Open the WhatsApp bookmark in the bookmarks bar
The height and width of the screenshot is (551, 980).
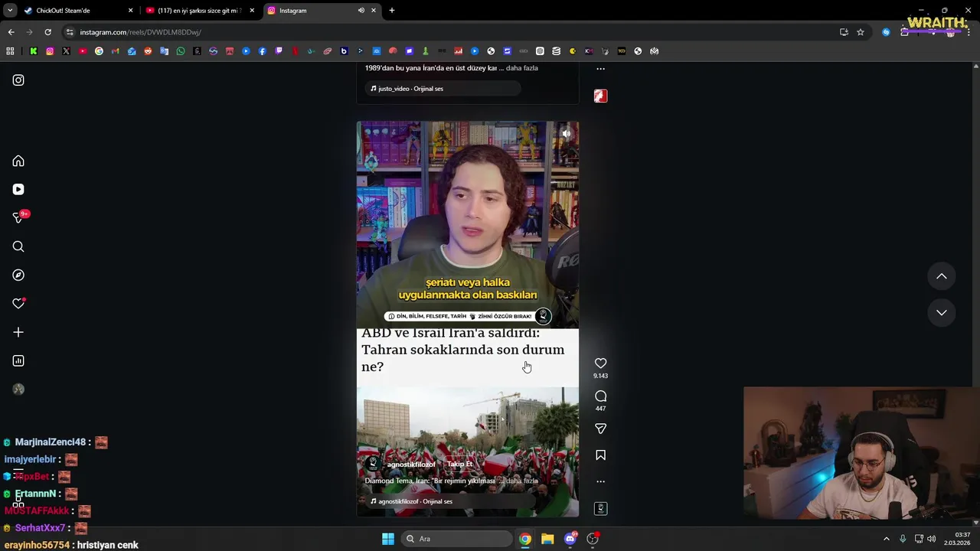click(181, 51)
